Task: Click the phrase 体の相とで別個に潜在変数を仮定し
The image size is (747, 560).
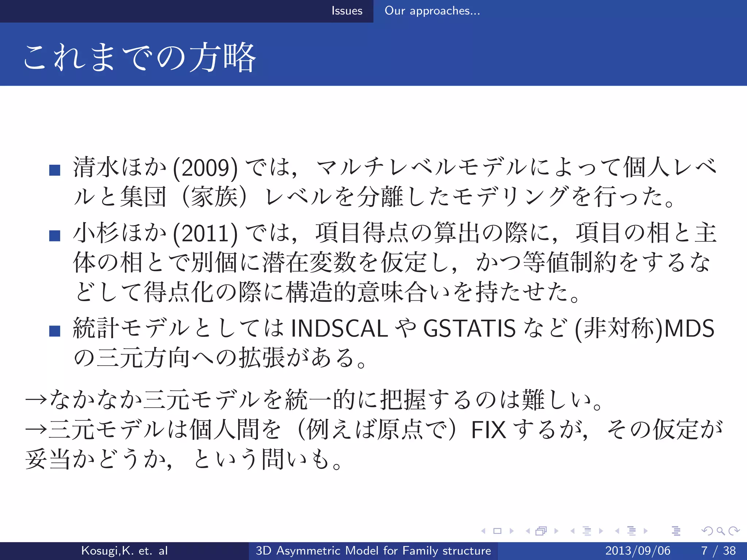Action: (x=264, y=262)
